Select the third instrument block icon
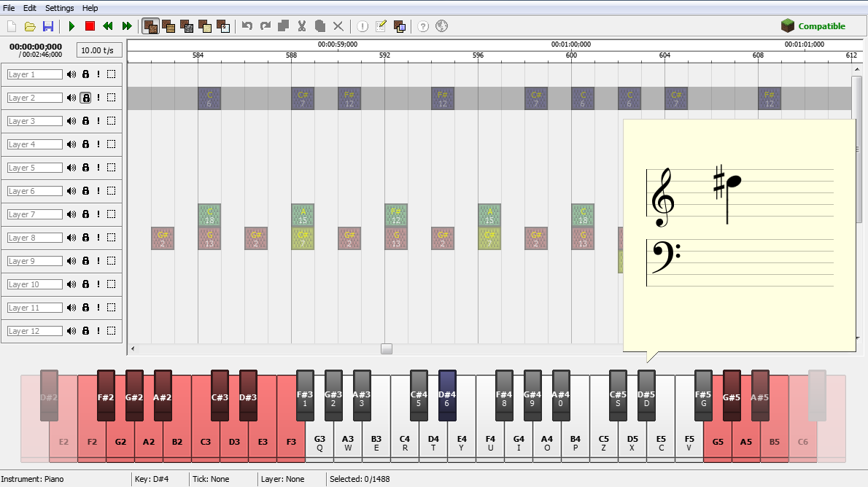This screenshot has height=487, width=868. pos(187,26)
